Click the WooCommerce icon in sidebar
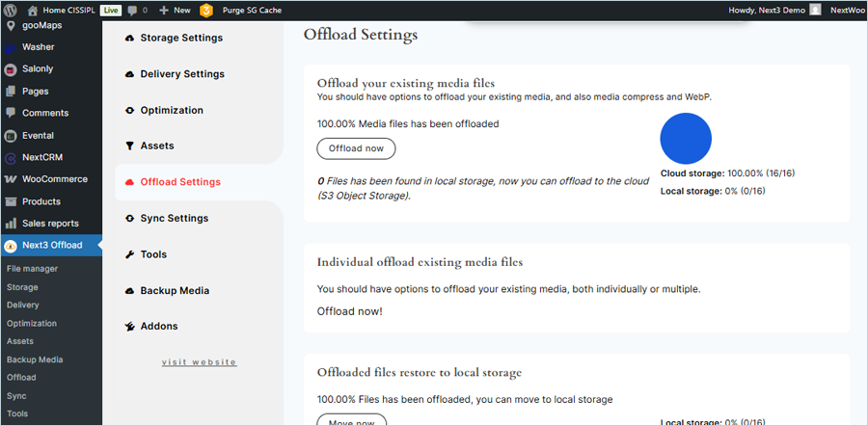 pos(11,179)
